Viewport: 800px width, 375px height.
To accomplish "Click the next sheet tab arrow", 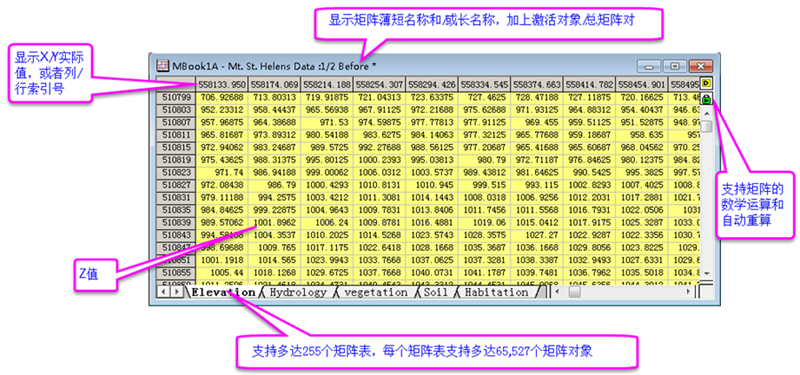I will [x=176, y=292].
